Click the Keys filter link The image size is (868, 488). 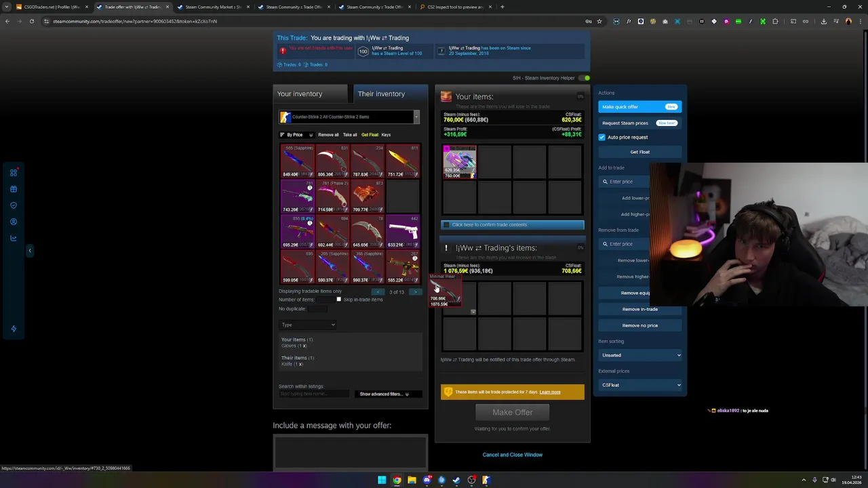point(386,135)
